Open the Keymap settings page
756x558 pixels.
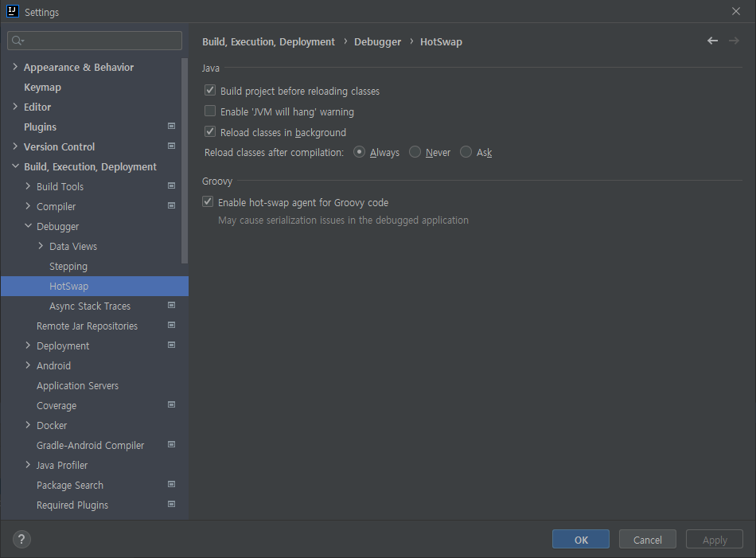point(42,88)
